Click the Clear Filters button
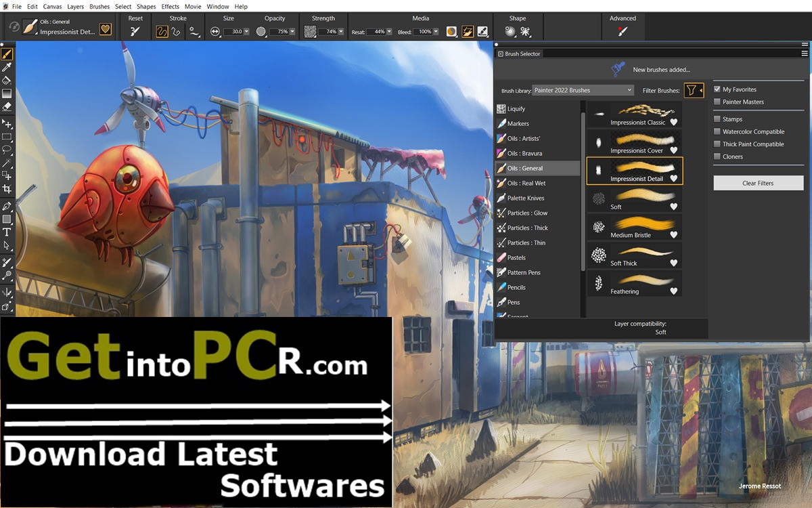 pos(758,183)
